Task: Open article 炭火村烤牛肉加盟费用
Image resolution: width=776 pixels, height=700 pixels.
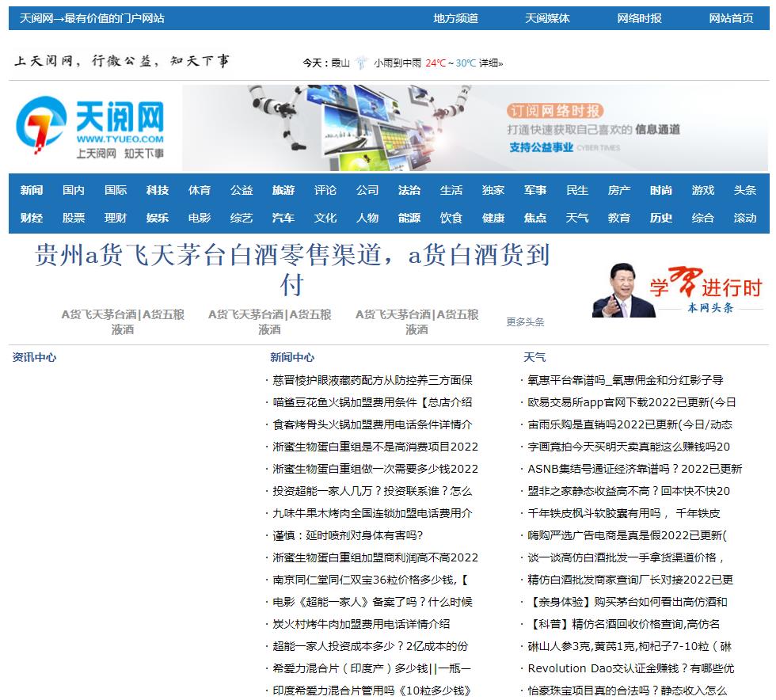Action: (361, 624)
